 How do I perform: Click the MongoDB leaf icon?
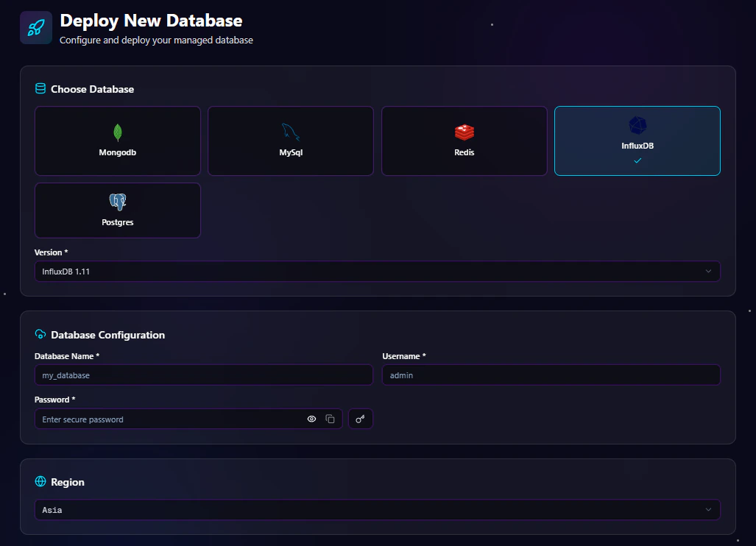click(x=118, y=132)
